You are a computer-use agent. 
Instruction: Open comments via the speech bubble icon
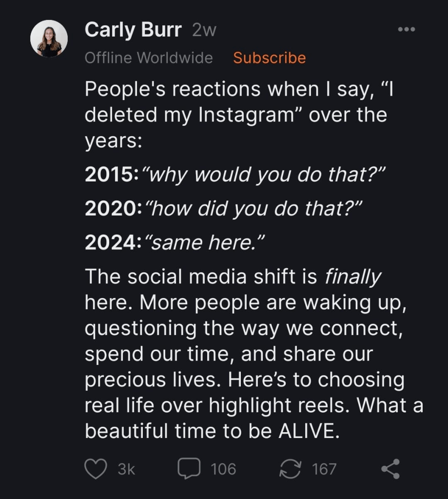pos(189,469)
